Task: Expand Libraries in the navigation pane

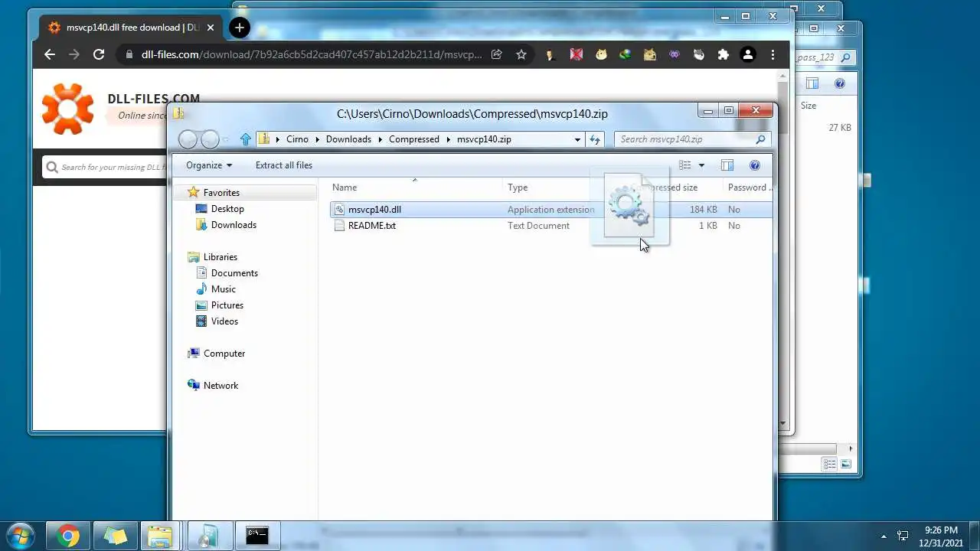Action: 220,257
